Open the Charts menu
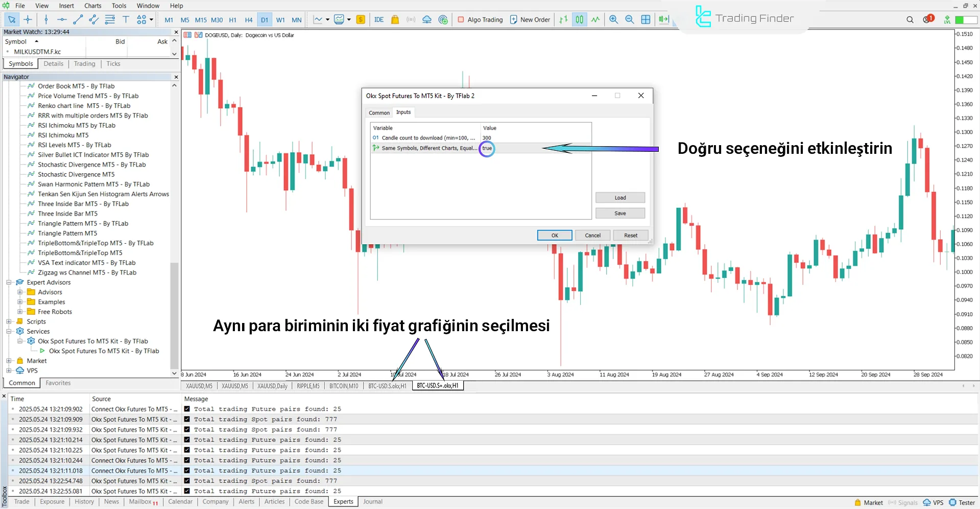 tap(92, 6)
